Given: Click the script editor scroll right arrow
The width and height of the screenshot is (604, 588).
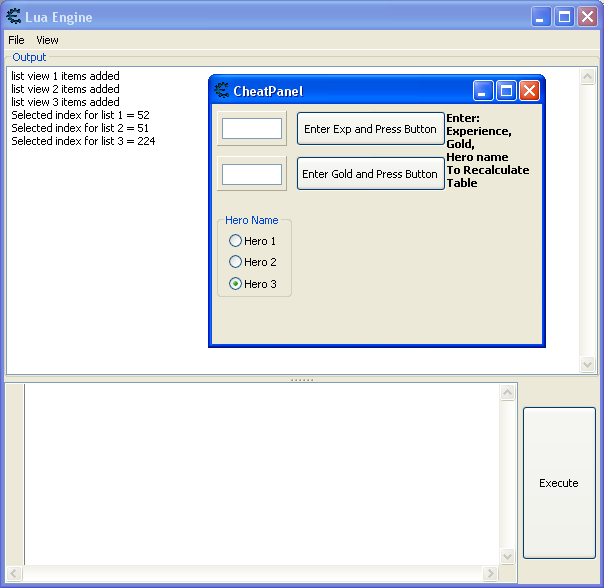Looking at the screenshot, I should tap(490, 573).
